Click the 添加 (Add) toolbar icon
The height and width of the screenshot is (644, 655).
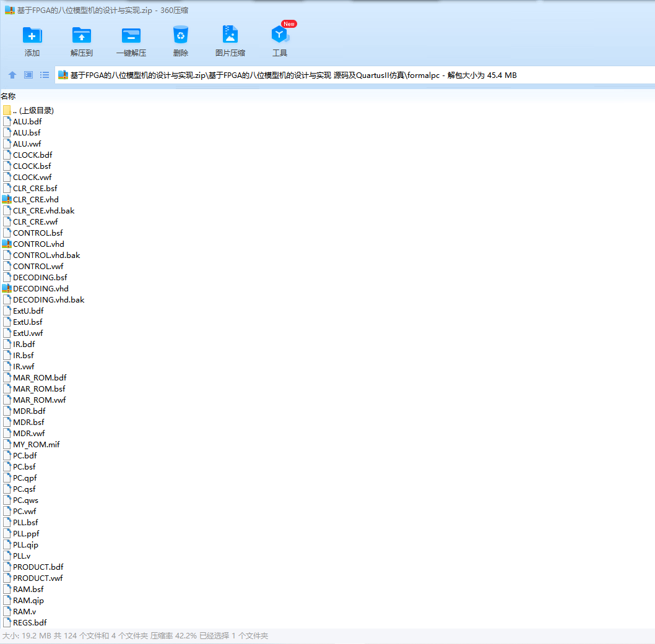(x=32, y=35)
